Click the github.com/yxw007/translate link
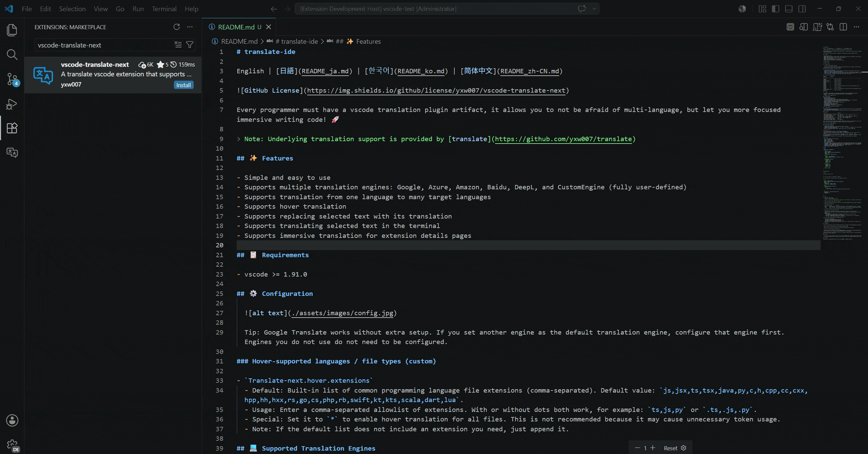The width and height of the screenshot is (868, 454). [x=564, y=139]
